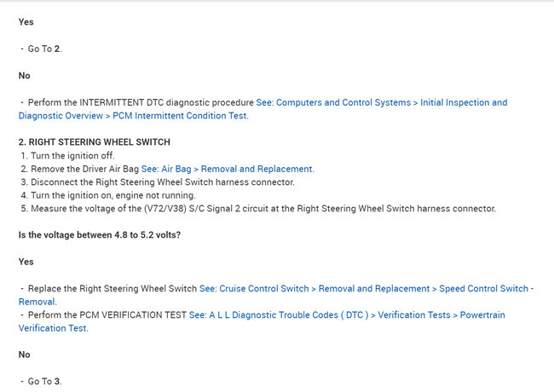Click the 'No' above the Intermittent DTC procedure

click(x=24, y=75)
